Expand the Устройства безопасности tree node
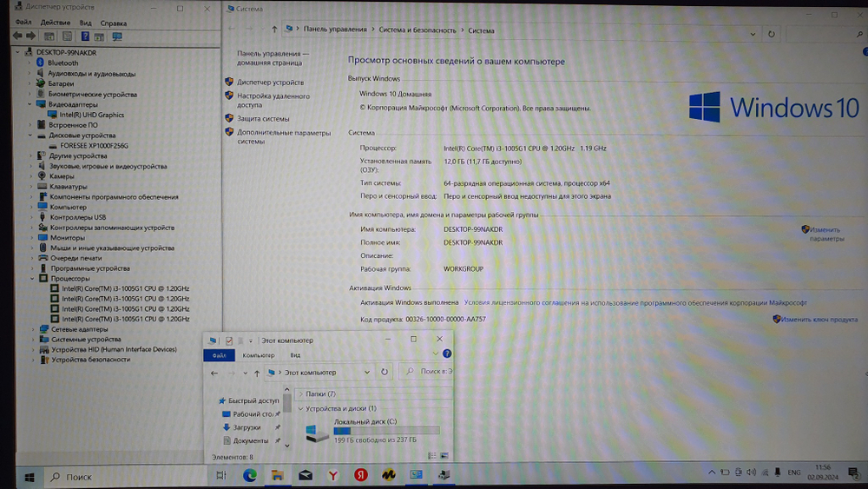Image resolution: width=868 pixels, height=489 pixels. pos(33,360)
